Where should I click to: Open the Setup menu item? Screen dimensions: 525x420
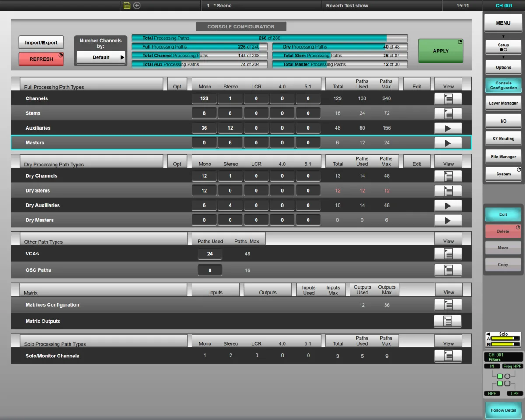[x=503, y=47]
